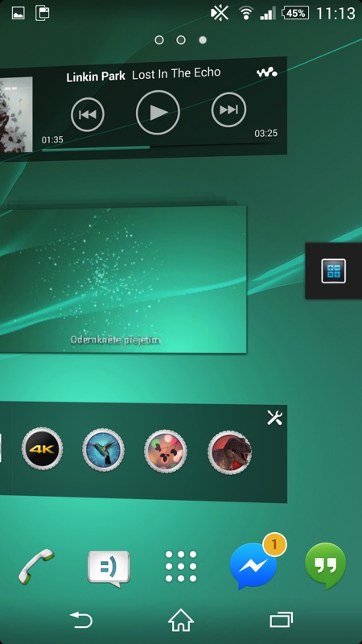Viewport: 362px width, 644px height.
Task: Open the Messaging app with smiley
Action: 109,569
